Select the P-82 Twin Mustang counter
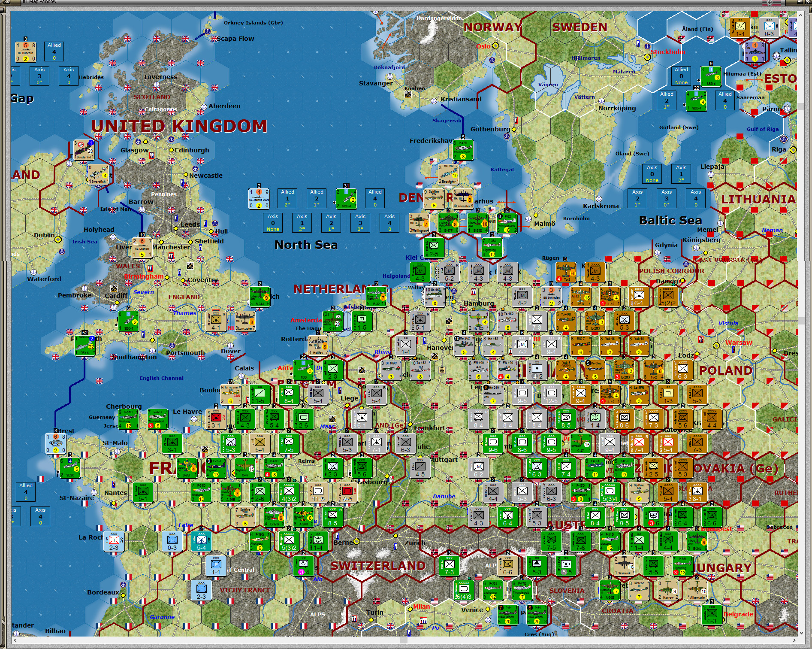812x649 pixels. (x=507, y=223)
